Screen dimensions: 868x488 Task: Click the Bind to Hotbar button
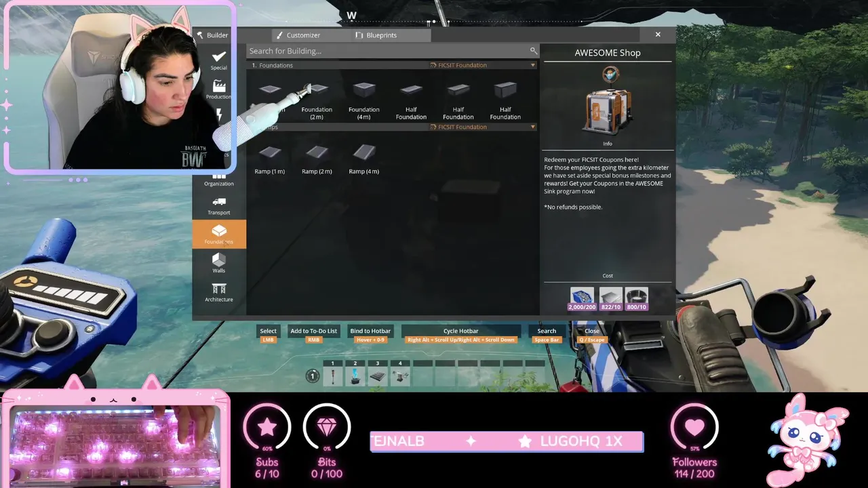(370, 333)
